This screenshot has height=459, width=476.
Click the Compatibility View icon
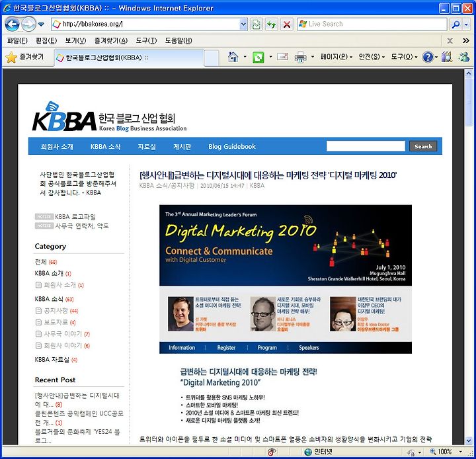click(x=257, y=24)
